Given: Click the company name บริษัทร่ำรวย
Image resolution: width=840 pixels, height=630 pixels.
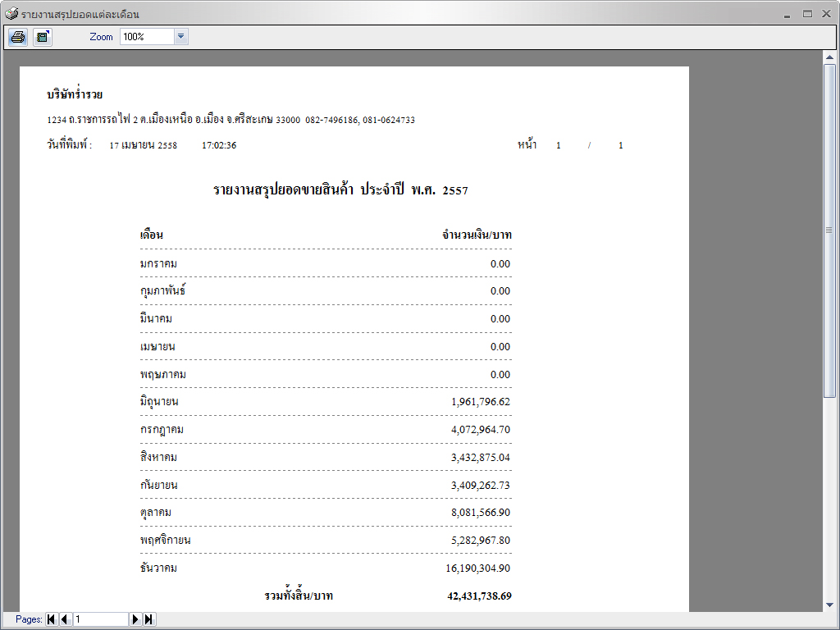Looking at the screenshot, I should tap(75, 94).
